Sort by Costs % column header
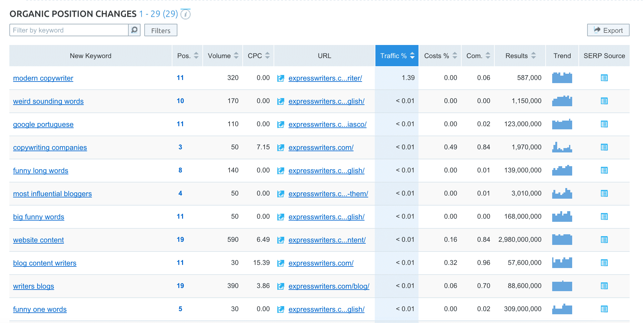Image resolution: width=644 pixels, height=323 pixels. coord(440,56)
